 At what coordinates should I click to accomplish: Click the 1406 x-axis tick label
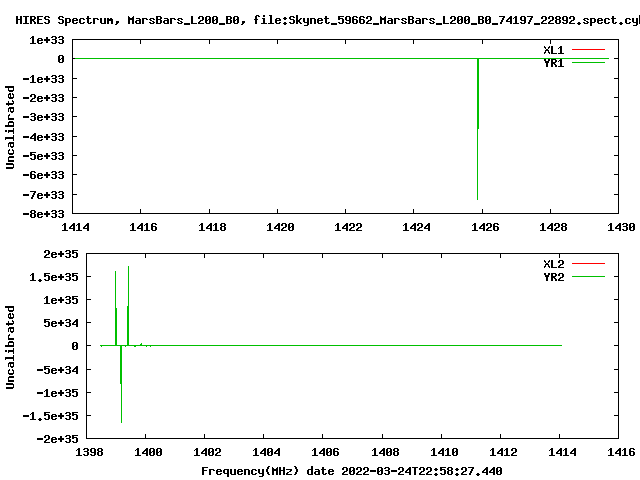[x=325, y=452]
